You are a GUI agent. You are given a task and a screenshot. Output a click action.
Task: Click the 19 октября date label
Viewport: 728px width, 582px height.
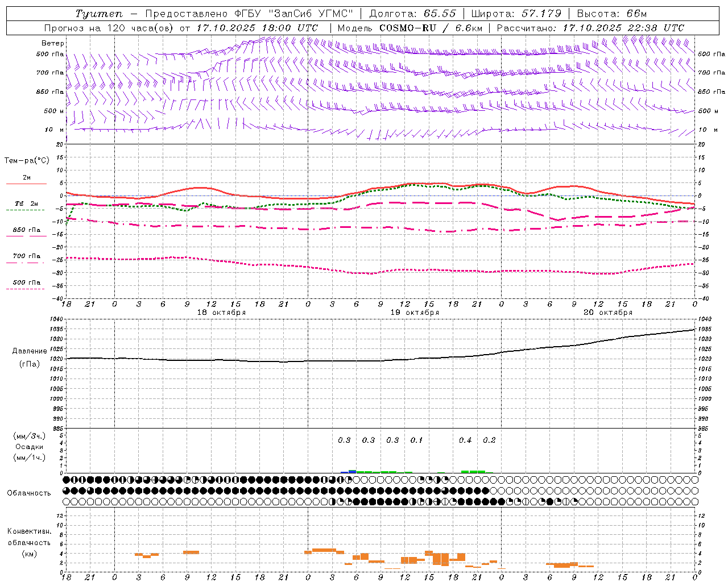[415, 313]
